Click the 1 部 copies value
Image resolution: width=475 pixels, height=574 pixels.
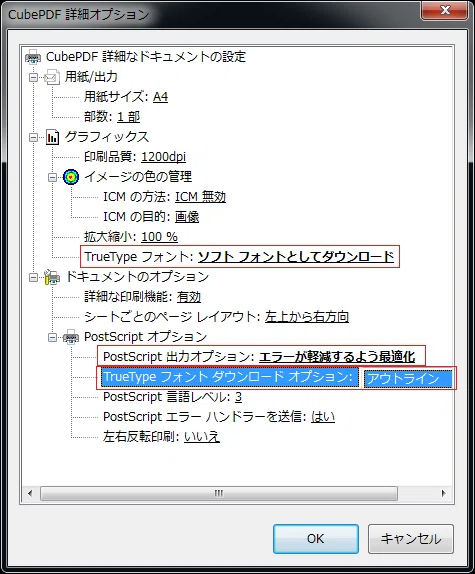pos(128,117)
